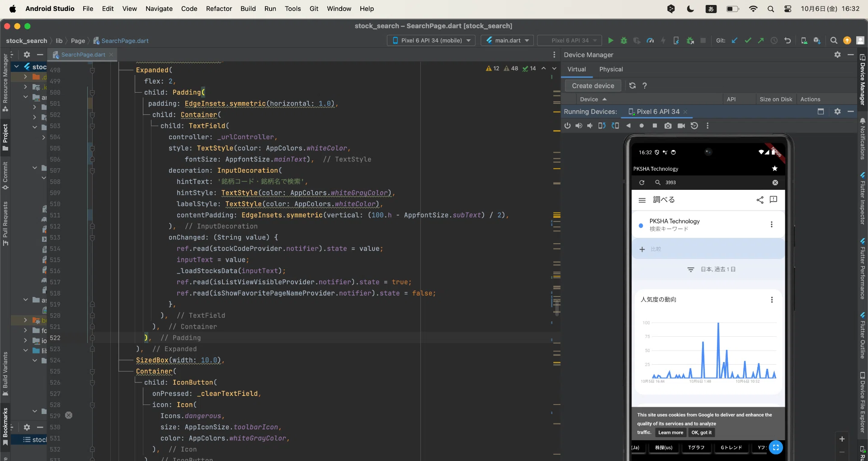The image size is (868, 461).
Task: Toggle Do Not Disturb moon icon
Action: (690, 9)
